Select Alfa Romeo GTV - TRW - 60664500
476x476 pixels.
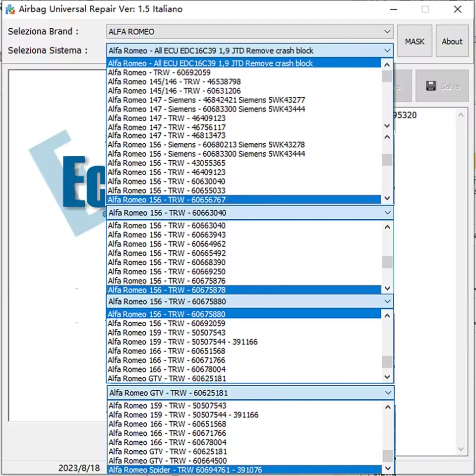pyautogui.click(x=244, y=461)
